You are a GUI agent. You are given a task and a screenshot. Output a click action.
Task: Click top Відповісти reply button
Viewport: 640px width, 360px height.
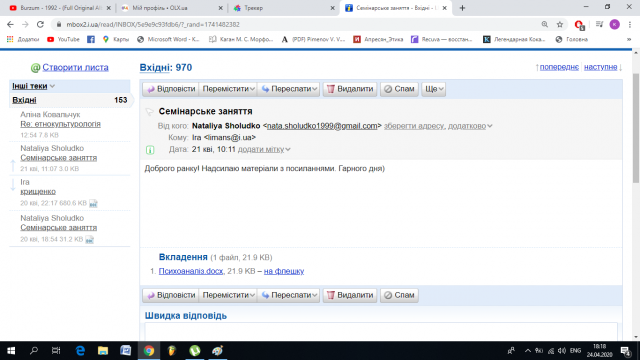pos(171,89)
